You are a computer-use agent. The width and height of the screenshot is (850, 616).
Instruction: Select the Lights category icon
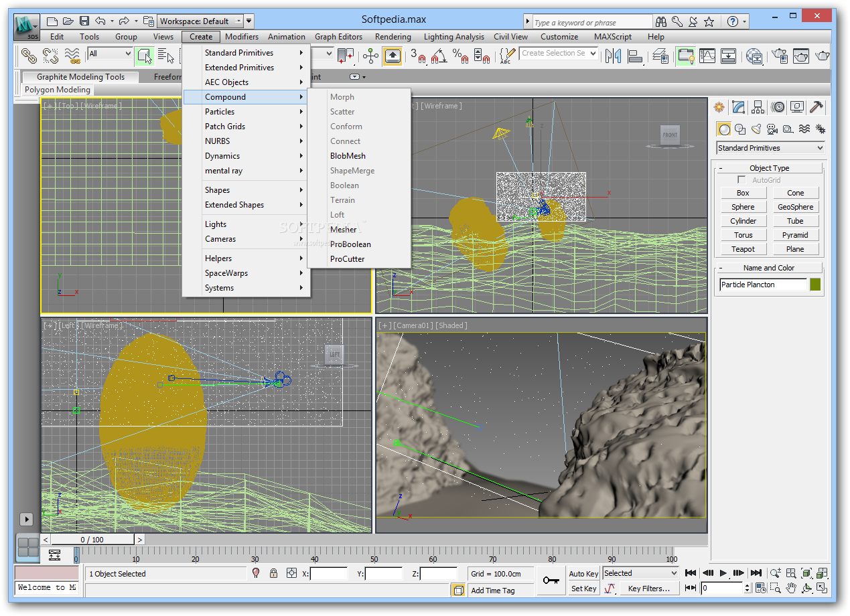click(x=756, y=129)
